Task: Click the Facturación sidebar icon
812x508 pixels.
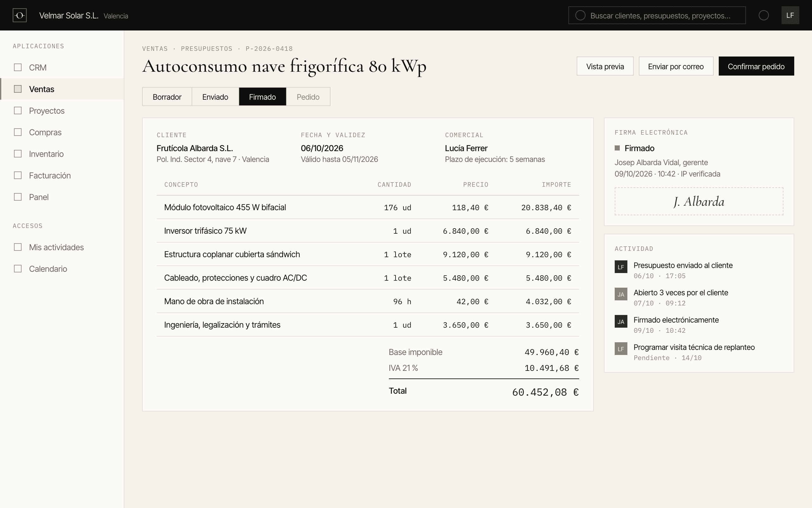Action: click(18, 175)
